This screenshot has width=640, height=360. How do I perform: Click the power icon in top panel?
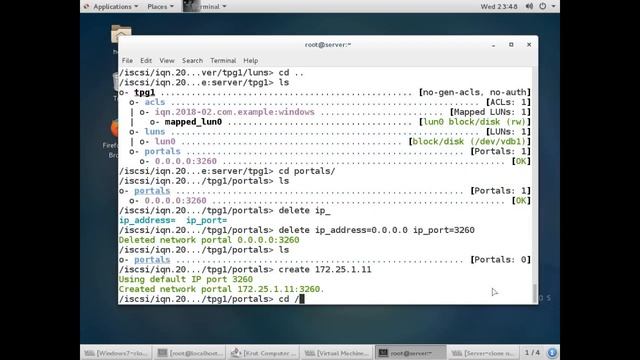tap(542, 7)
